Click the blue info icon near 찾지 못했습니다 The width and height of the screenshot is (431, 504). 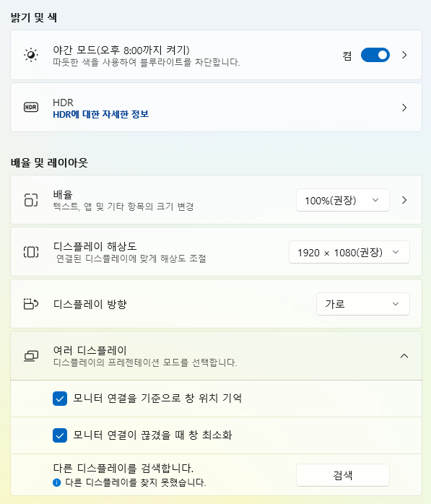pos(56,482)
